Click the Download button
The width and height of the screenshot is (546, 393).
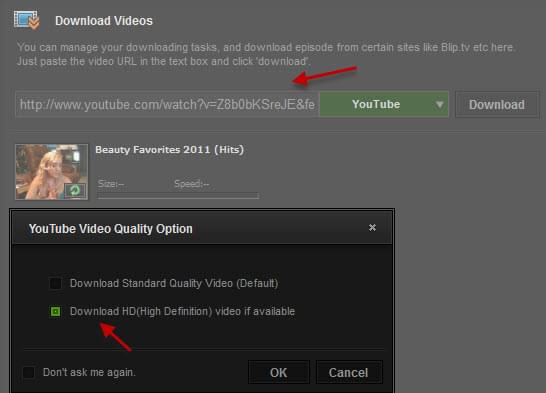tap(497, 104)
